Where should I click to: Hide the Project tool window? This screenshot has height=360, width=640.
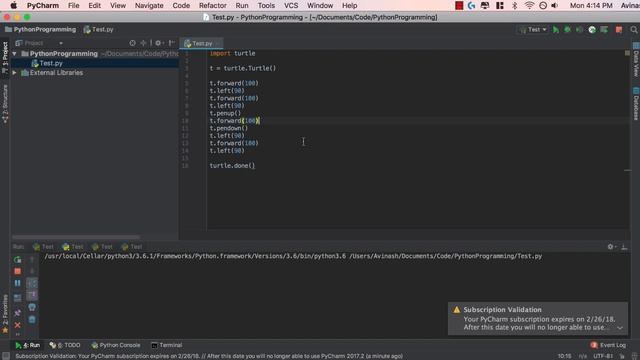172,43
